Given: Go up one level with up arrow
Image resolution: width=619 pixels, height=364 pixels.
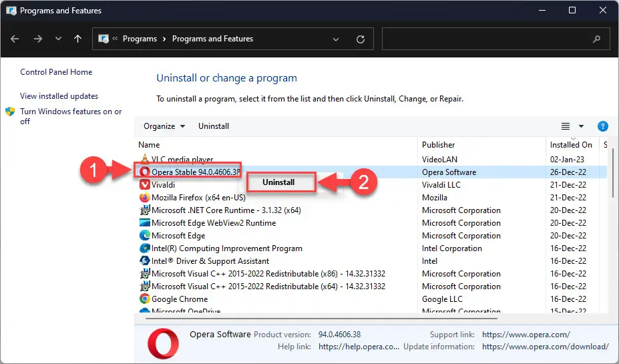Looking at the screenshot, I should pos(77,39).
